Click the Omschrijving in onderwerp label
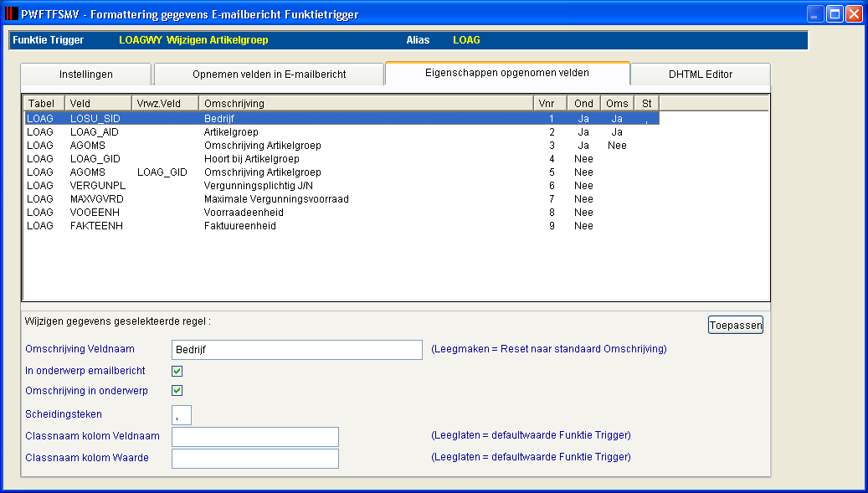 click(86, 391)
